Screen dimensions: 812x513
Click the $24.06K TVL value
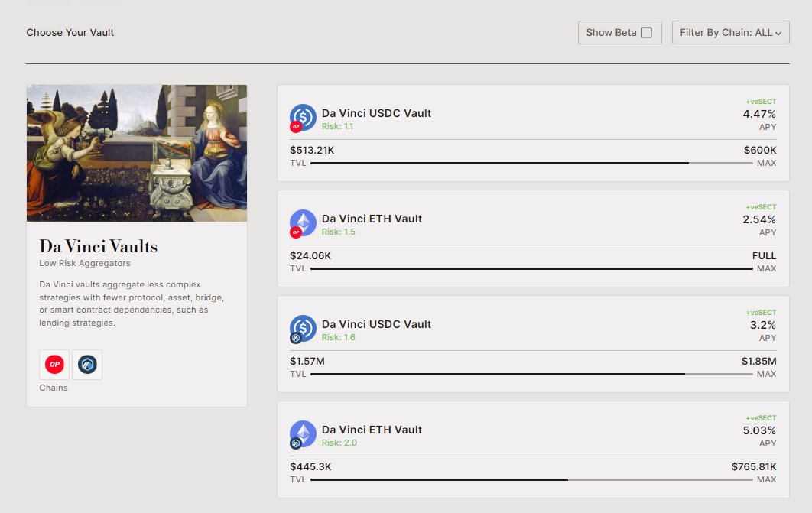click(310, 255)
